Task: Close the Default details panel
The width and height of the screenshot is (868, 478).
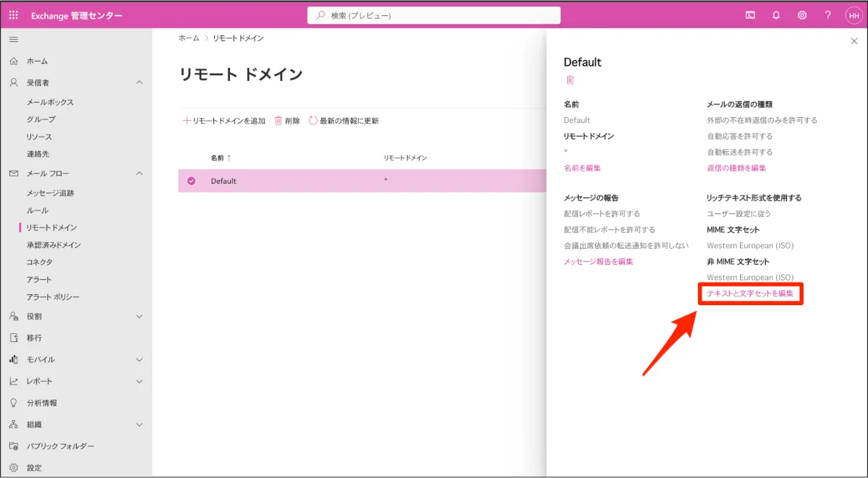Action: 854,41
